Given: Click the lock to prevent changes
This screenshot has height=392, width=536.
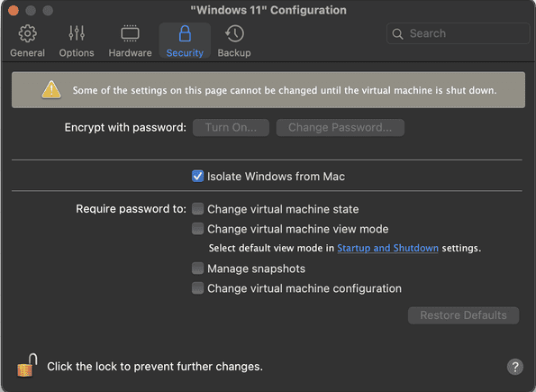Looking at the screenshot, I should (27, 365).
